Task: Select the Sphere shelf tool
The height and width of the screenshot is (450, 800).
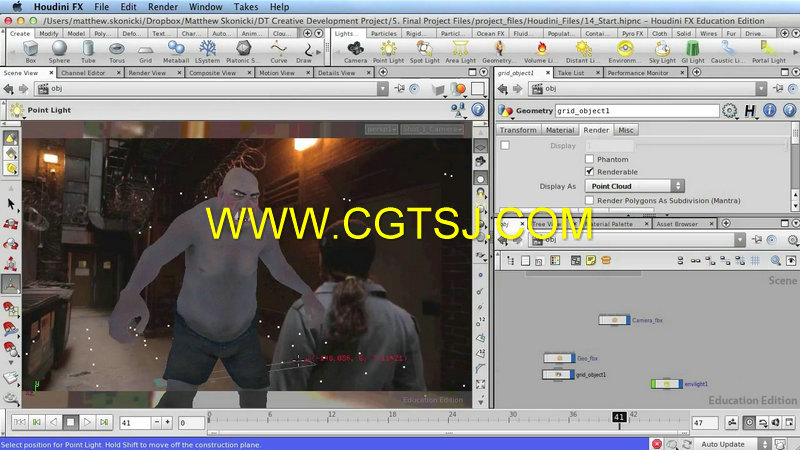Action: pos(59,52)
